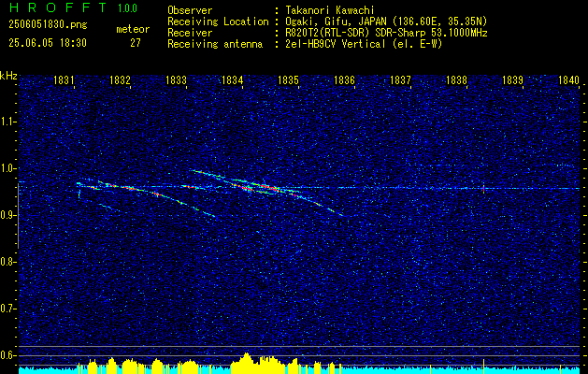Screen dimensions: 588x374
Task: Click the 0.9 kHz frequency axis label
Action: (8, 215)
